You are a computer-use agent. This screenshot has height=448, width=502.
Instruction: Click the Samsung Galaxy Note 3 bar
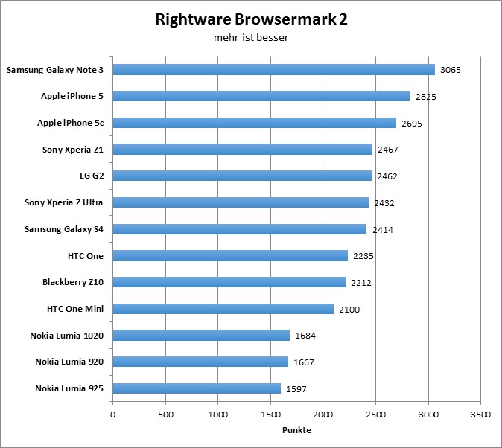point(274,70)
